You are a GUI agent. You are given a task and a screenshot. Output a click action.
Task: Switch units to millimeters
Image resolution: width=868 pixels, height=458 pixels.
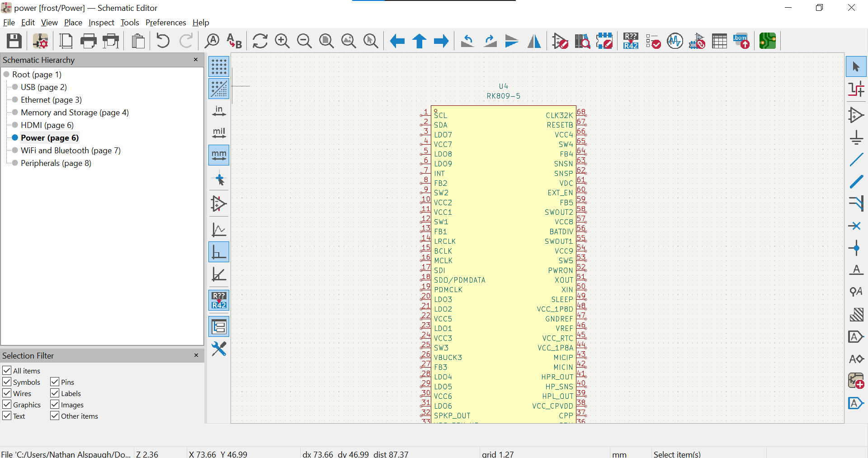click(x=219, y=155)
